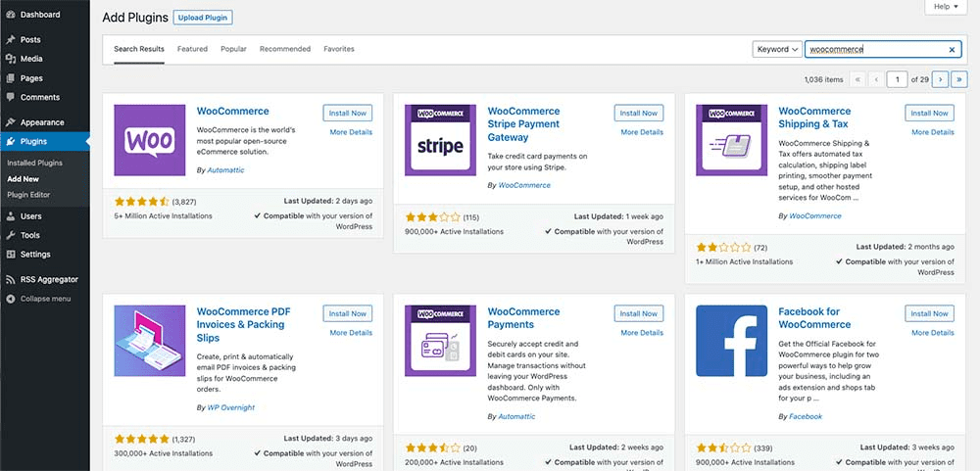Click the Stripe Payment Gateway plugin icon
This screenshot has width=980, height=471.
point(441,140)
